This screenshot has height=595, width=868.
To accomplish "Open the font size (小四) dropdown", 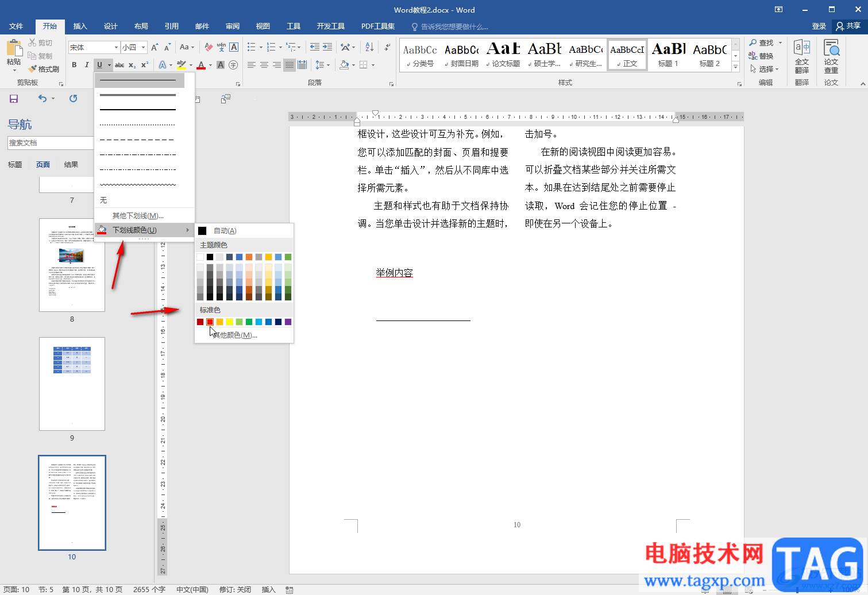I will pos(144,47).
